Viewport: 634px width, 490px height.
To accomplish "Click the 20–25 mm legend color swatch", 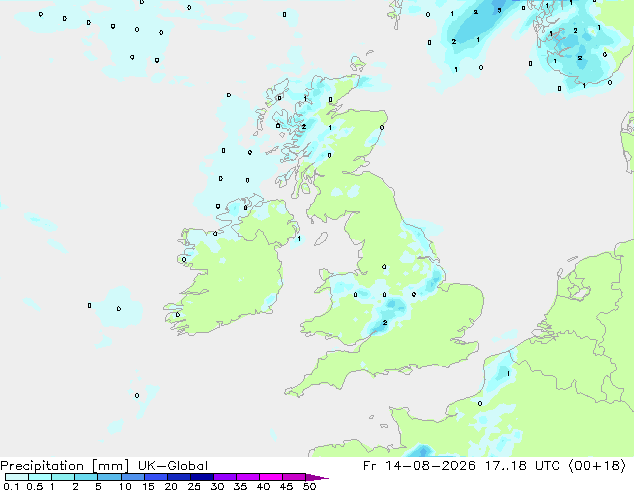I will coord(179,477).
